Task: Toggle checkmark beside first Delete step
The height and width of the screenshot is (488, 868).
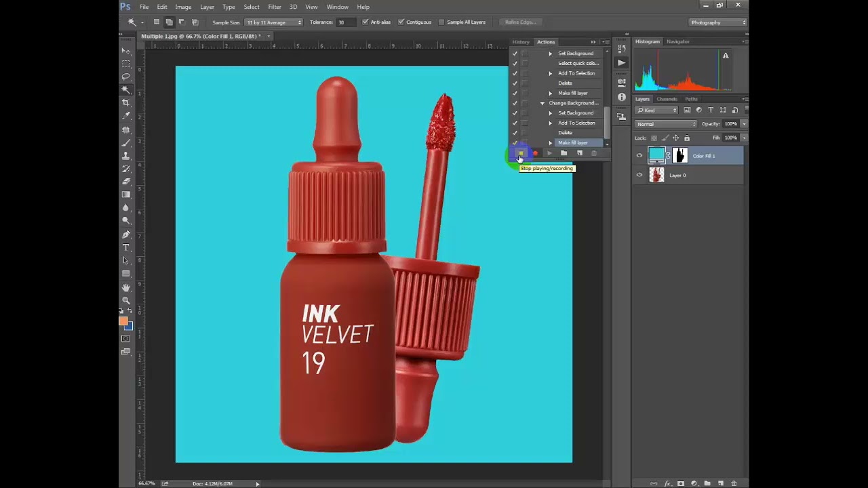Action: point(515,83)
